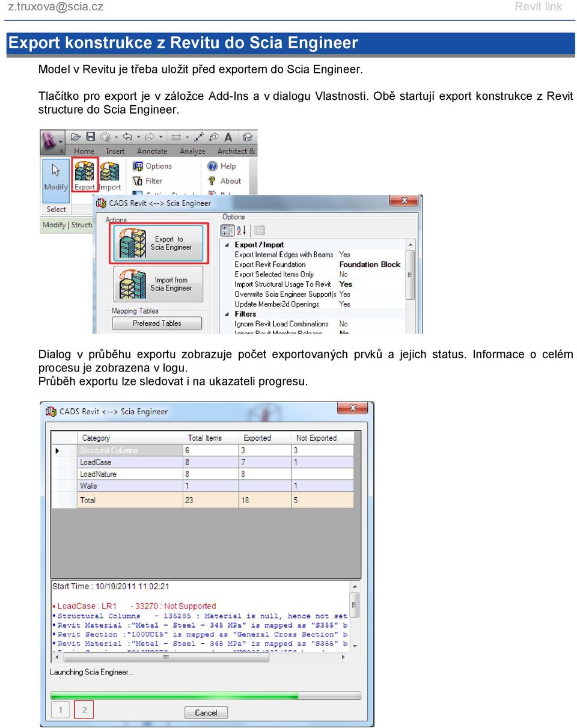This screenshot has height=728, width=577.
Task: Open the dropdown arrow next to Undo
Action: (138, 138)
